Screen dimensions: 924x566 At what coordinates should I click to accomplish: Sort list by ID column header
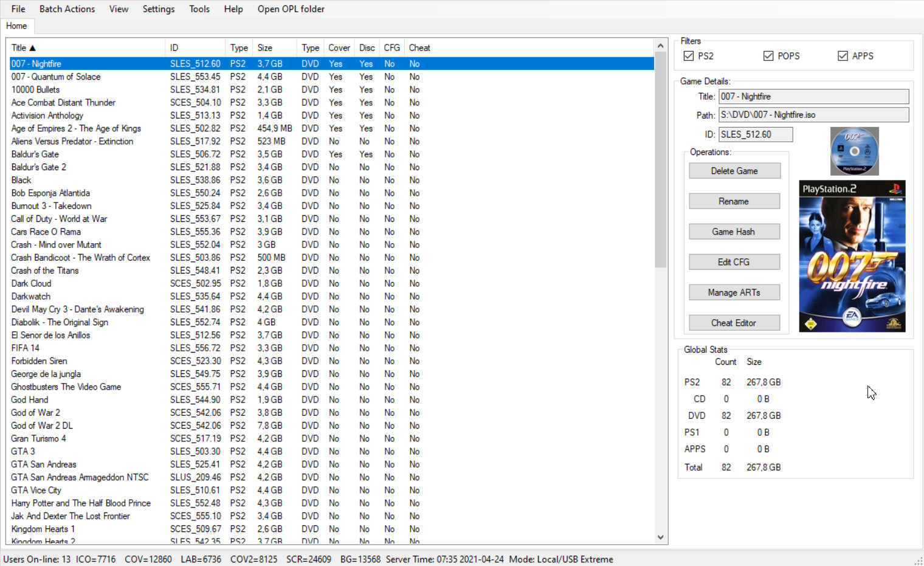coord(195,47)
